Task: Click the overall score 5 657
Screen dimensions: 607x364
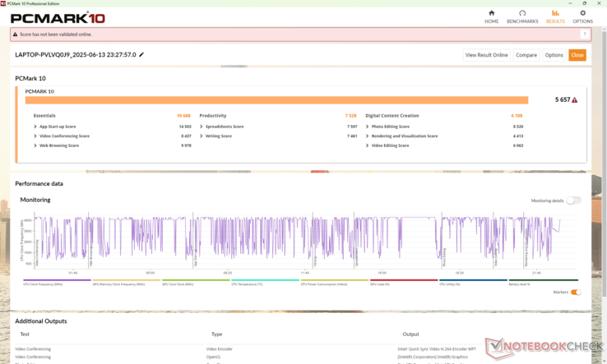Action: (563, 99)
